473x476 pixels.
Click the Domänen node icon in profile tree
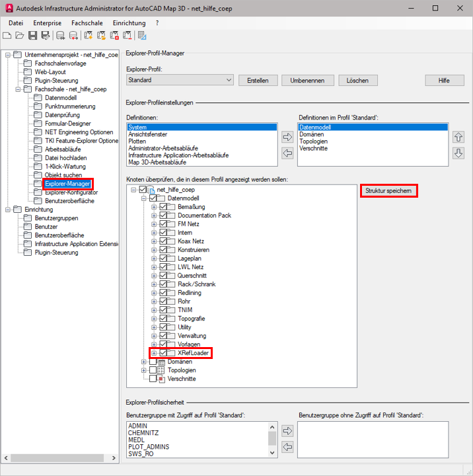pos(161,362)
